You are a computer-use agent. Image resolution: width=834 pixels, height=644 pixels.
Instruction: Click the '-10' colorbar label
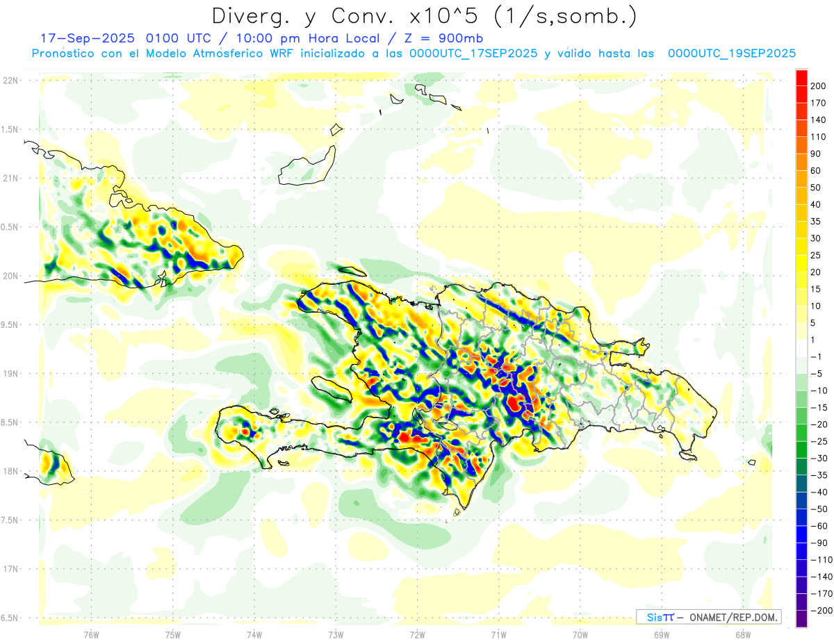coord(818,390)
